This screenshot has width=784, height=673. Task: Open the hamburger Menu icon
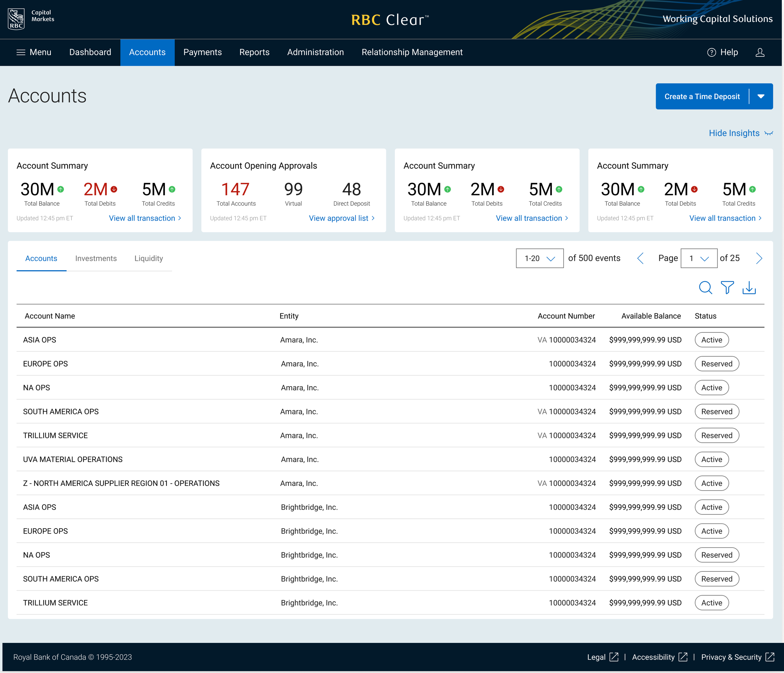click(x=21, y=52)
